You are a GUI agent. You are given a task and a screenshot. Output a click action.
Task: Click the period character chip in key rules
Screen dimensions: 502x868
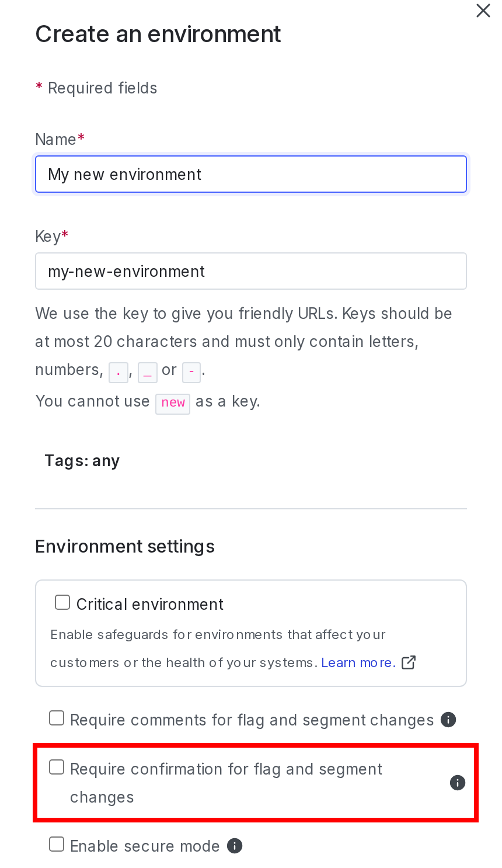[x=118, y=372]
